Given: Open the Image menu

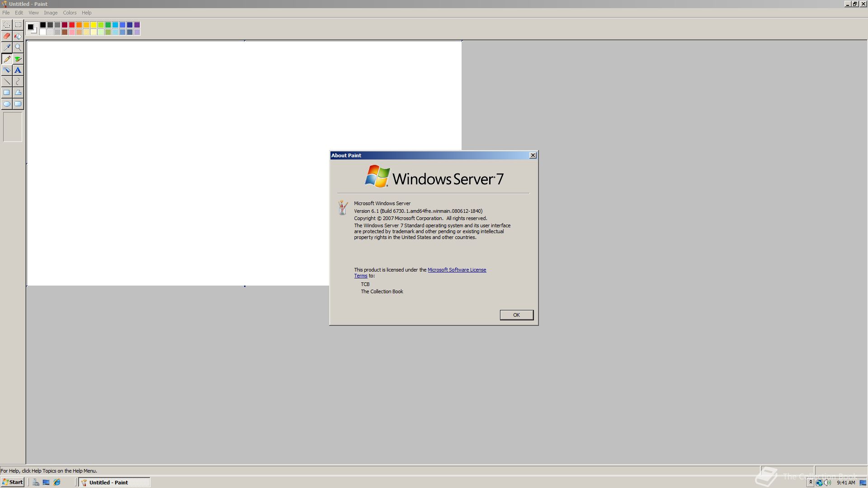Looking at the screenshot, I should coord(51,13).
